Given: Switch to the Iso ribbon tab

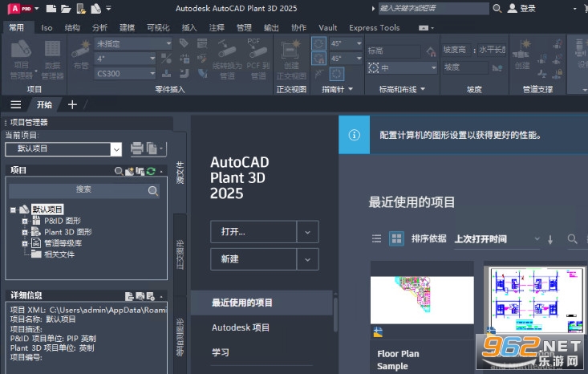Looking at the screenshot, I should [x=47, y=28].
